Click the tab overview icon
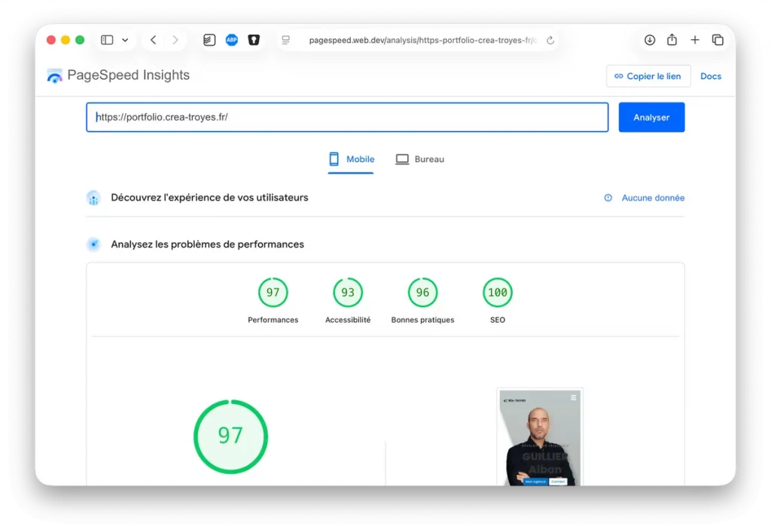Screen dimensions: 771x532 (717, 40)
